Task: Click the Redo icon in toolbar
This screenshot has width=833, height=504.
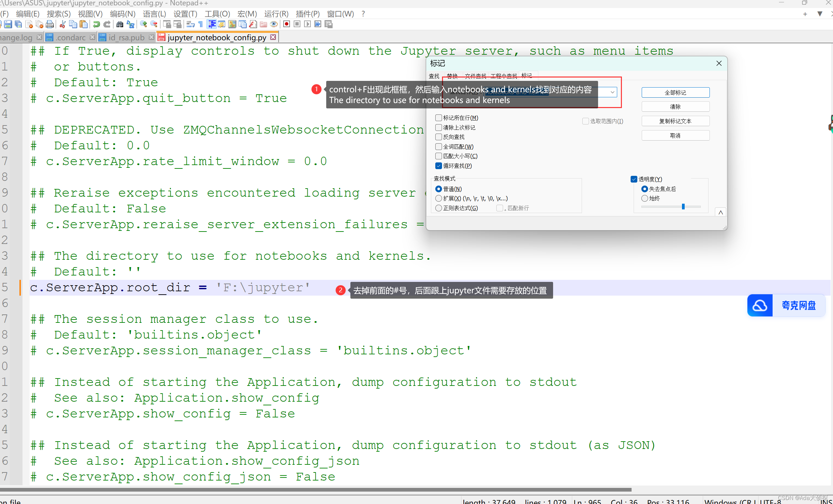Action: 106,24
